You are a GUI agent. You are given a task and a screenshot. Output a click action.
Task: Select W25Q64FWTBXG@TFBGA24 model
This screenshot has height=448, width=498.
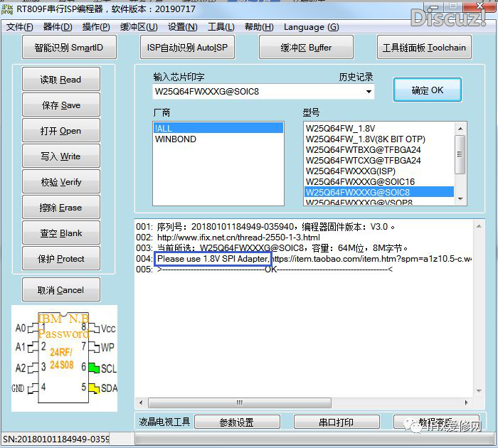tap(378, 149)
